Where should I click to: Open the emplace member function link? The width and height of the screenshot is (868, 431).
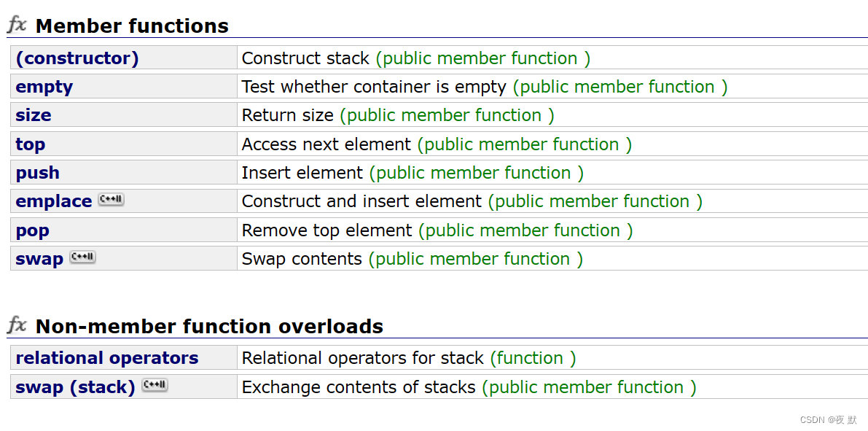coord(54,201)
